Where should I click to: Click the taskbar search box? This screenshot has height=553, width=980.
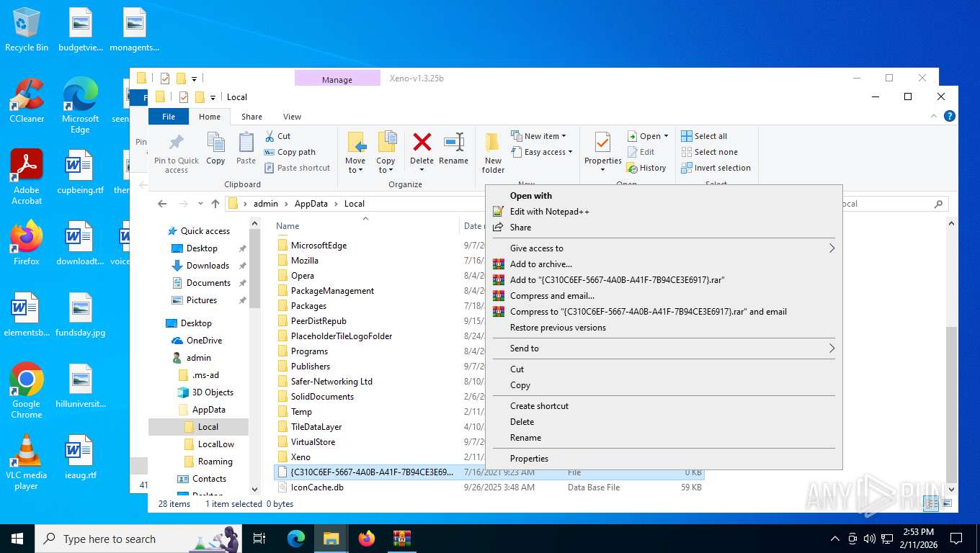pos(138,539)
